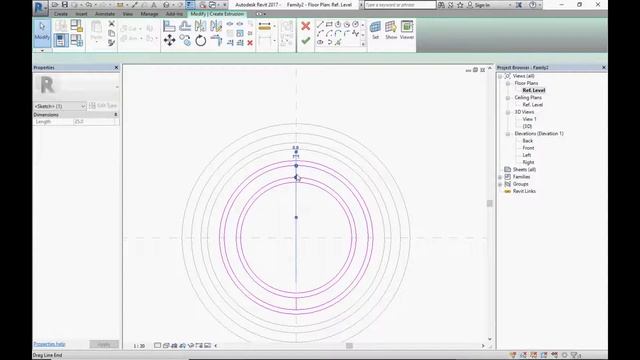Screen dimensions: 640x360
Task: Pick the Ellipse draw tool
Action: [320, 42]
